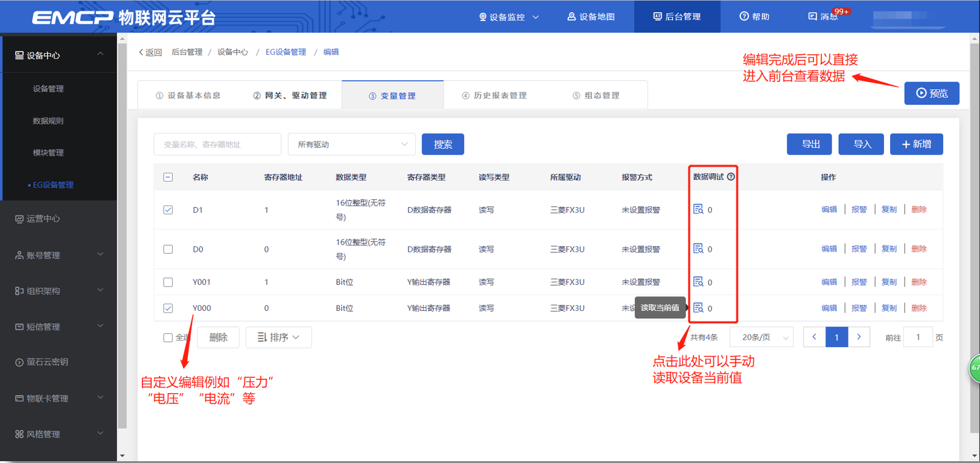Click the sidebar vertical scrollbar
Screen dimensions: 980x463
pyautogui.click(x=122, y=235)
